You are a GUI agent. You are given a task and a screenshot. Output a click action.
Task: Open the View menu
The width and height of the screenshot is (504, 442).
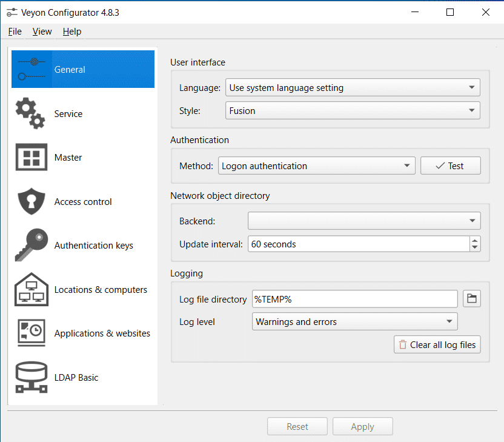(x=42, y=32)
